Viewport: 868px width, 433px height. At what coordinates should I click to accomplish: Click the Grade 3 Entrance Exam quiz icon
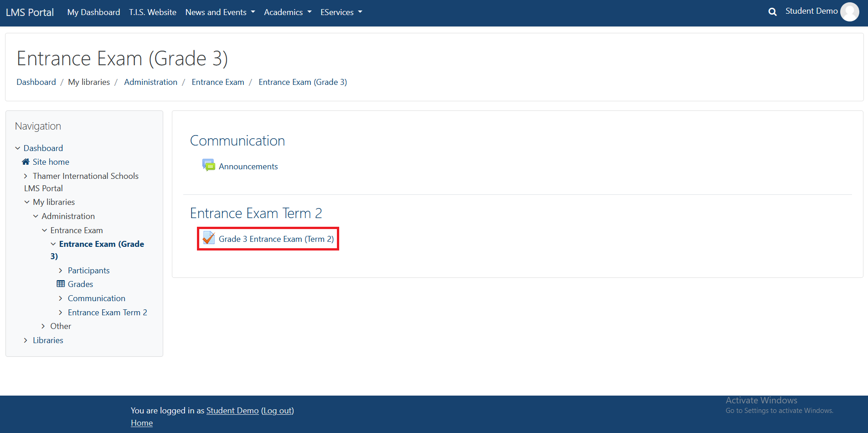[x=209, y=238]
